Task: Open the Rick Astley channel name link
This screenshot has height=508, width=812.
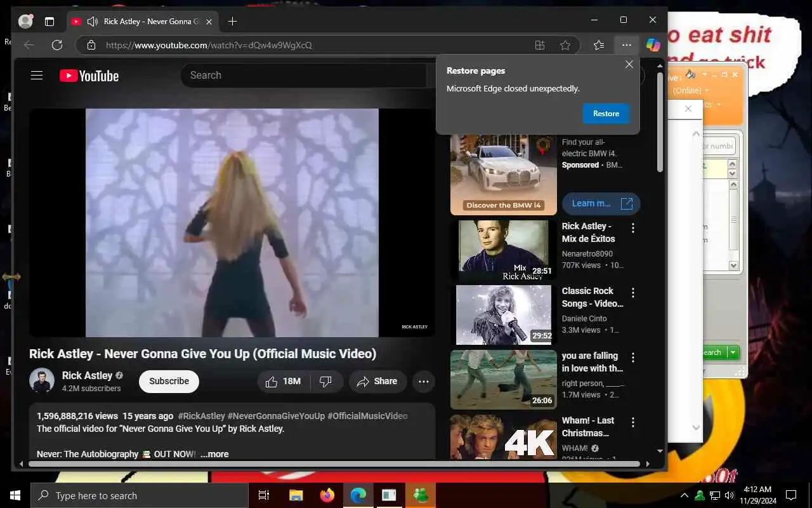Action: (x=87, y=375)
